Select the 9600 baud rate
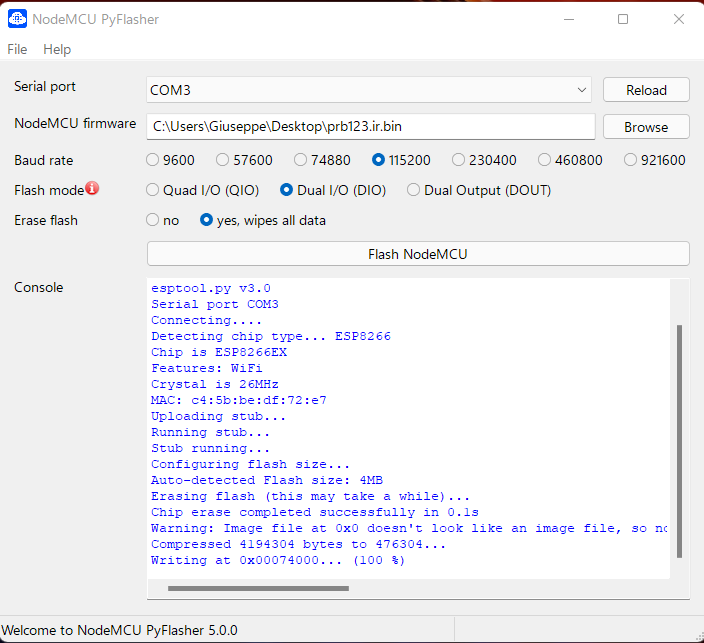This screenshot has width=704, height=643. pyautogui.click(x=171, y=160)
